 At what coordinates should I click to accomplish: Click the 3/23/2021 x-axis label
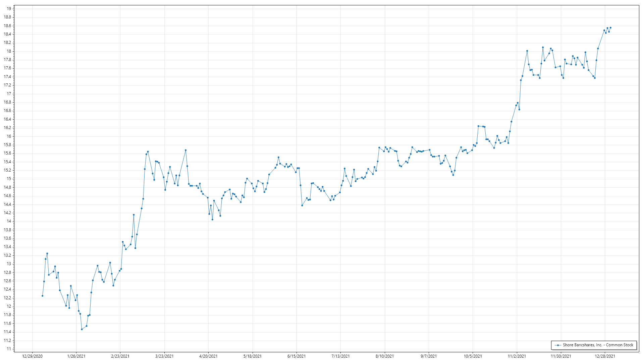point(164,356)
